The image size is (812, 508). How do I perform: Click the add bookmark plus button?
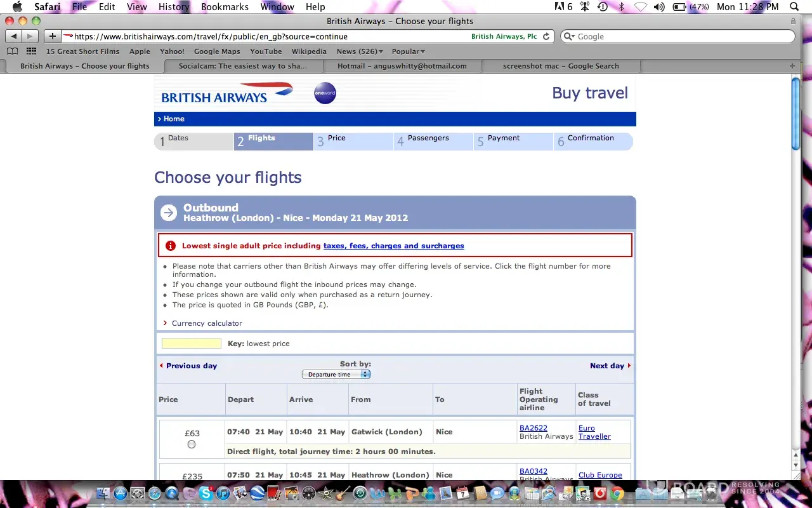53,36
